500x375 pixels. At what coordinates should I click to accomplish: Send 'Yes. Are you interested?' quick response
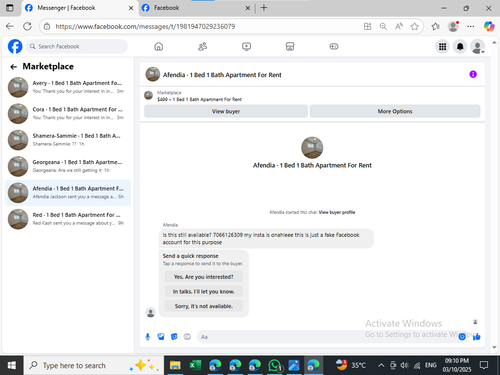pyautogui.click(x=204, y=277)
